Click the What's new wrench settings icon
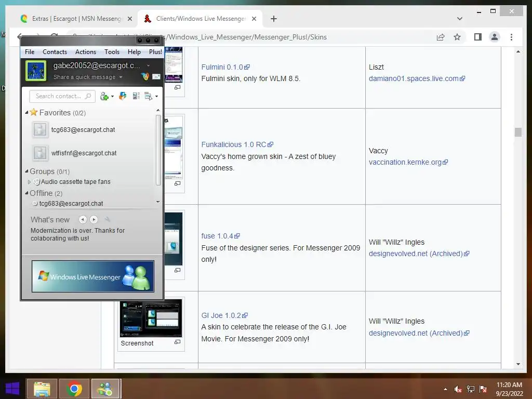This screenshot has height=399, width=532. pyautogui.click(x=107, y=219)
